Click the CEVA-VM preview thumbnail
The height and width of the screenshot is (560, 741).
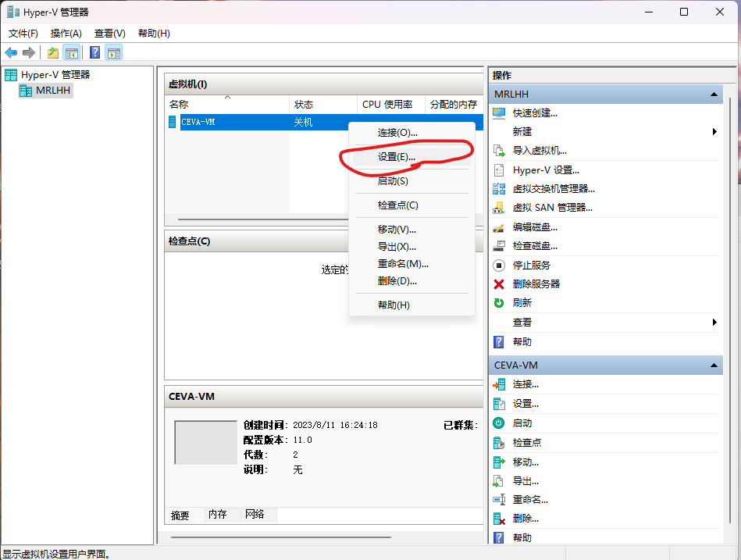pos(206,443)
